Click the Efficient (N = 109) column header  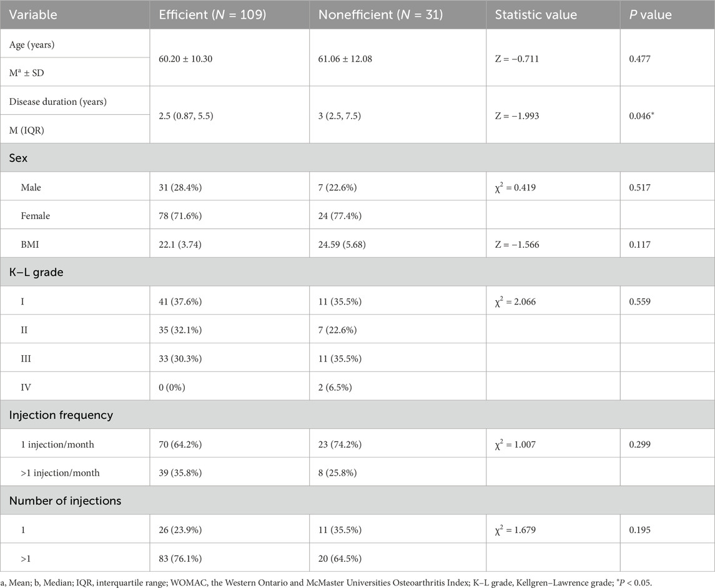[213, 14]
